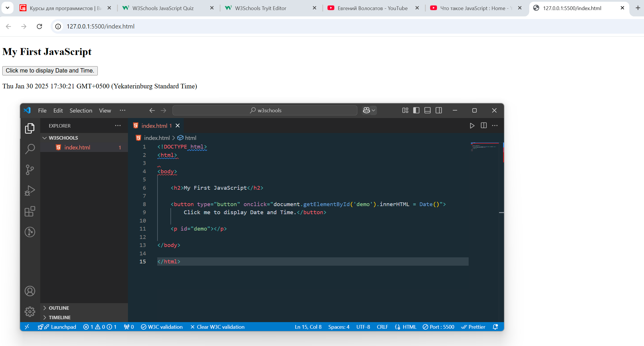
Task: Close the index.html editor tab
Action: [178, 126]
